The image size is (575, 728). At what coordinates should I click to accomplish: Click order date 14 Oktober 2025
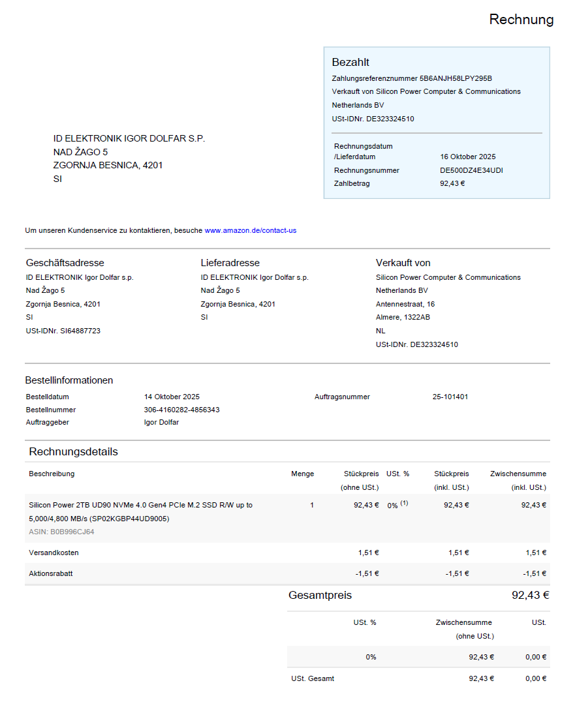172,397
